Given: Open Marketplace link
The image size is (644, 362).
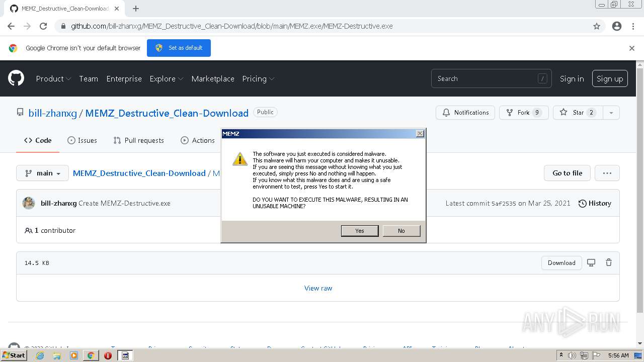Looking at the screenshot, I should [213, 78].
